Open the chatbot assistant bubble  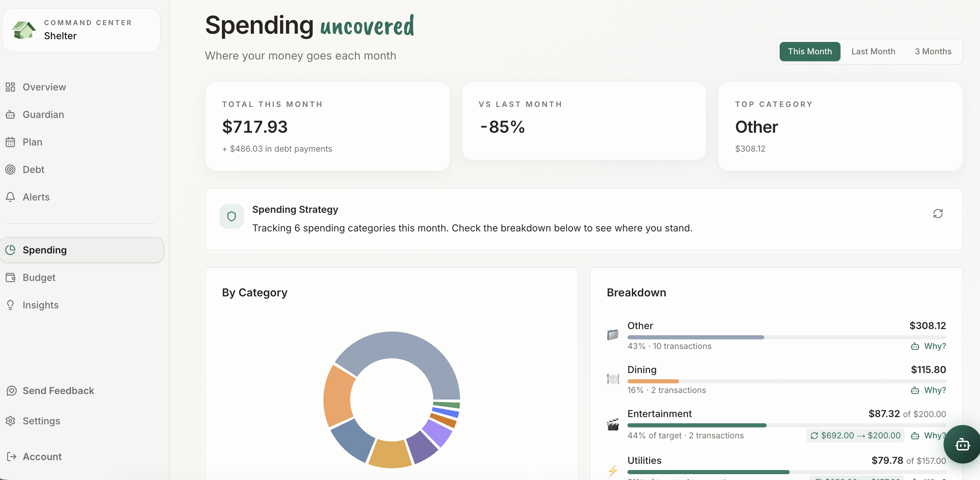click(x=962, y=444)
